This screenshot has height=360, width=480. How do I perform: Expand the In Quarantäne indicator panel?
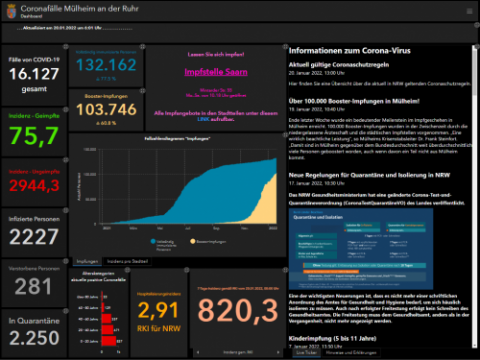pos(66,311)
